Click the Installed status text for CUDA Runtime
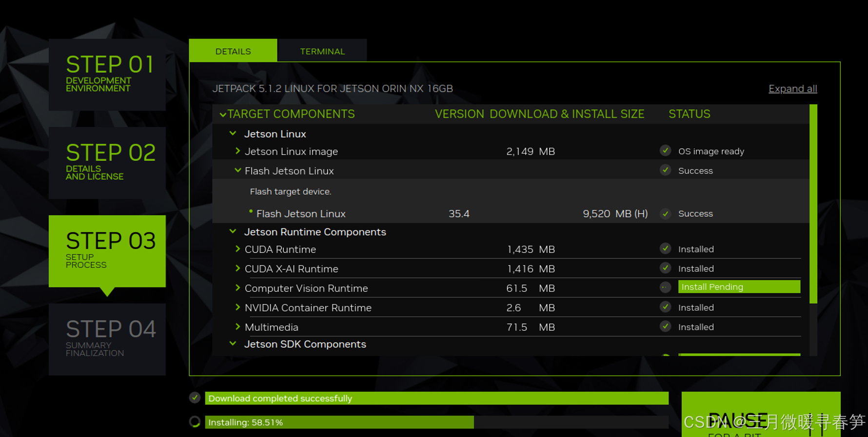The width and height of the screenshot is (868, 437). [696, 249]
